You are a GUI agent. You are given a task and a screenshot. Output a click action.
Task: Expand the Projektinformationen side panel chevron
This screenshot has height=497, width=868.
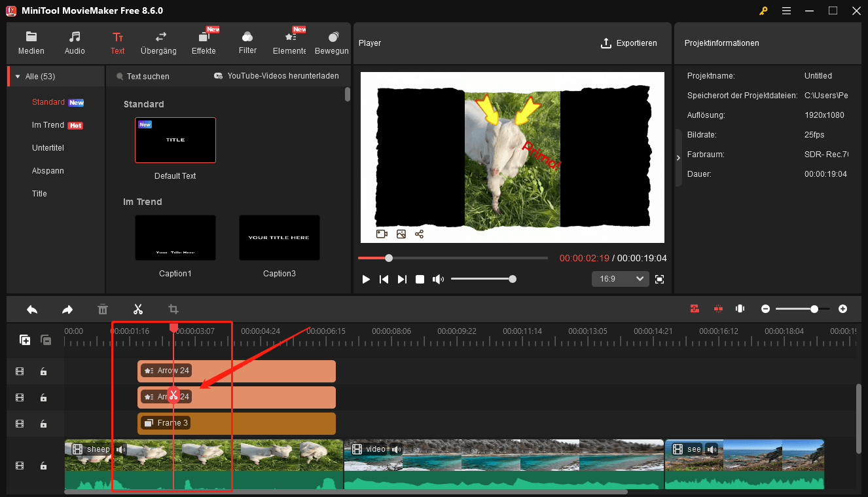678,157
